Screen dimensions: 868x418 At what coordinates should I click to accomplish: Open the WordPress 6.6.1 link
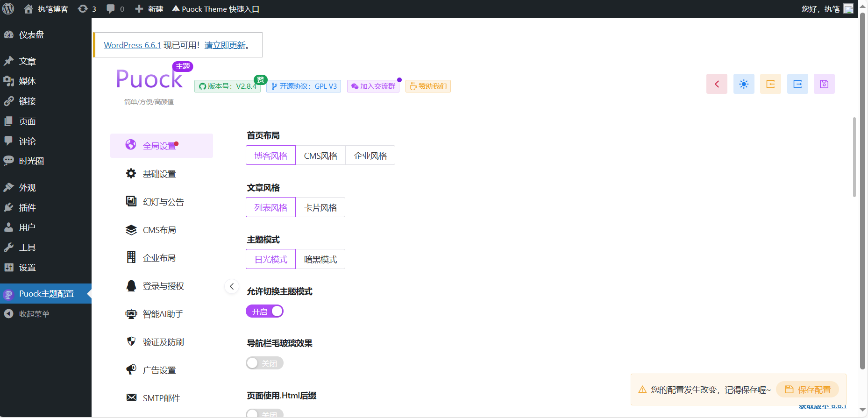pos(132,45)
